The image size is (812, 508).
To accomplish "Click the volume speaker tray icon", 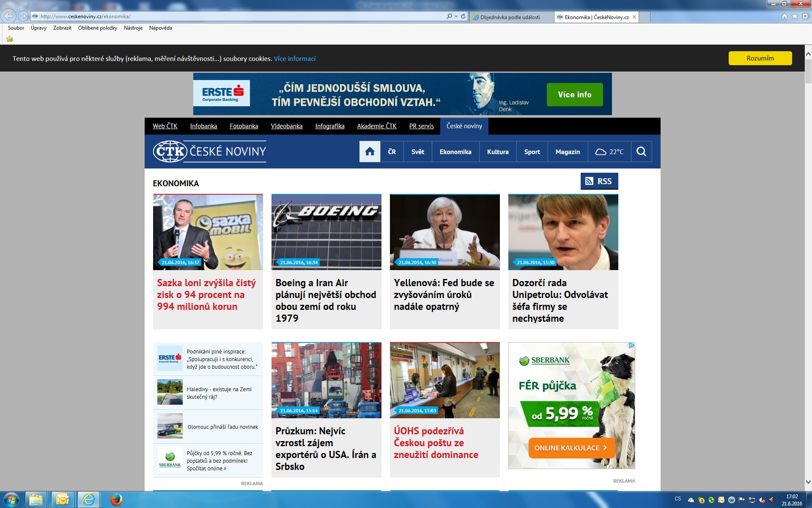I will (772, 500).
